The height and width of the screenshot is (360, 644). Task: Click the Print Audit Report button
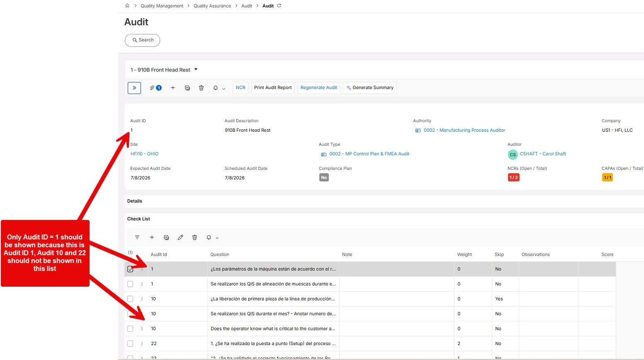pos(273,88)
